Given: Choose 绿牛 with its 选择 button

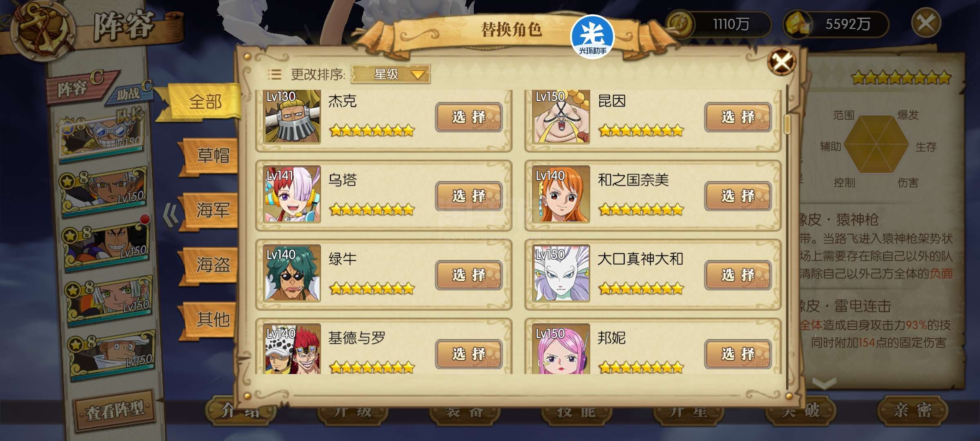Looking at the screenshot, I should click(x=468, y=275).
